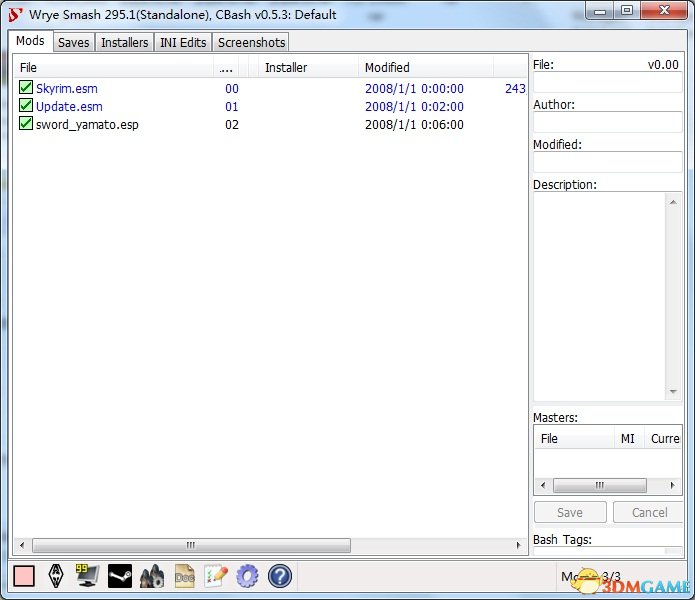Uncheck the Skyrim.esm checkbox
The width and height of the screenshot is (695, 600).
click(x=26, y=87)
